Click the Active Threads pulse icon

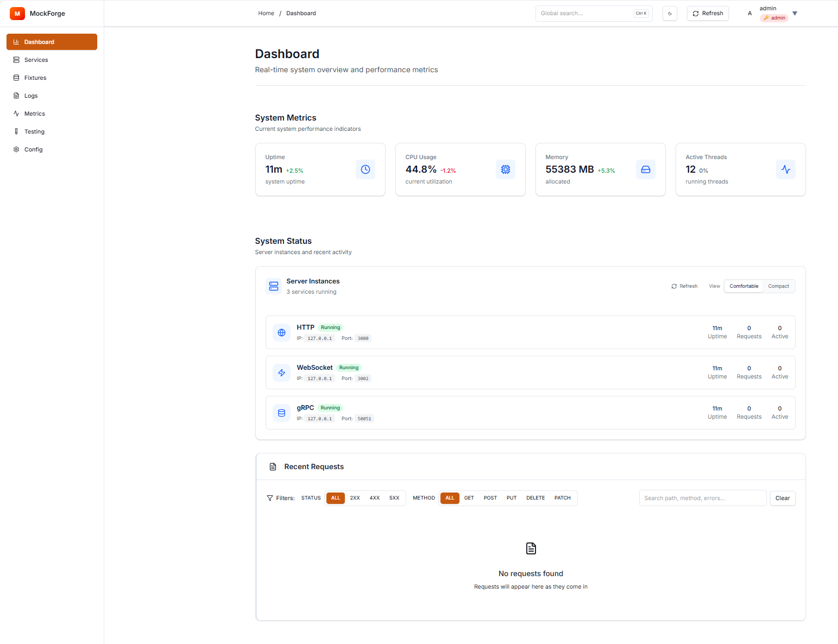[786, 169]
